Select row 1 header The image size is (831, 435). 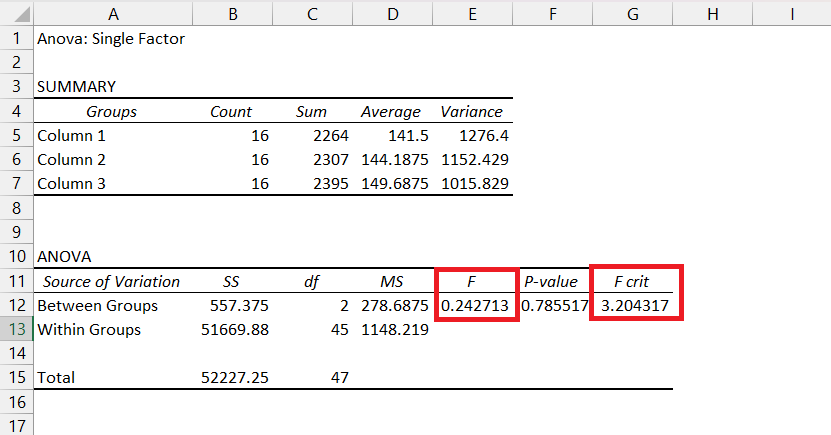16,38
